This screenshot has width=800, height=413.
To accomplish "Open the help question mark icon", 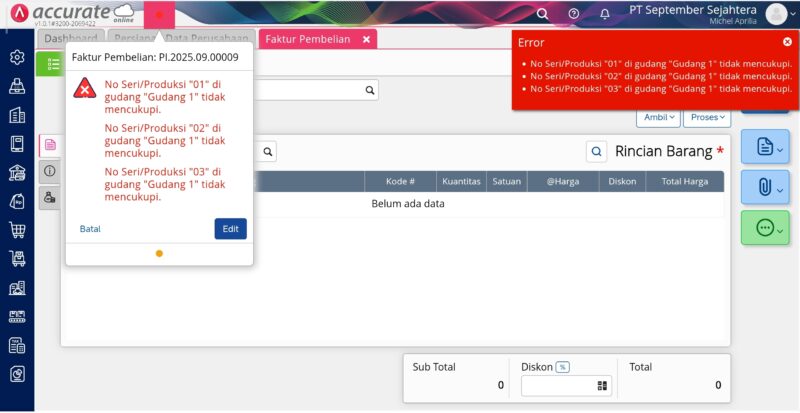I will (x=573, y=14).
